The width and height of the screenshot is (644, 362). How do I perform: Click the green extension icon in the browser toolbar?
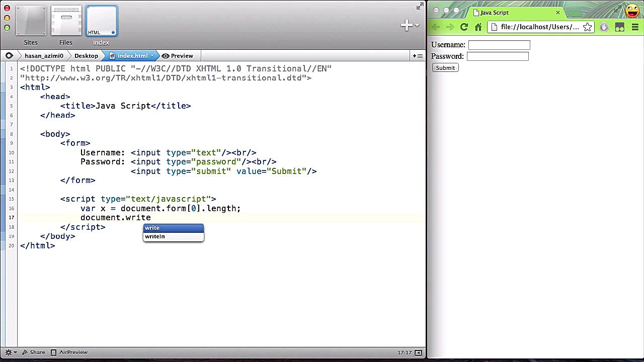619,27
